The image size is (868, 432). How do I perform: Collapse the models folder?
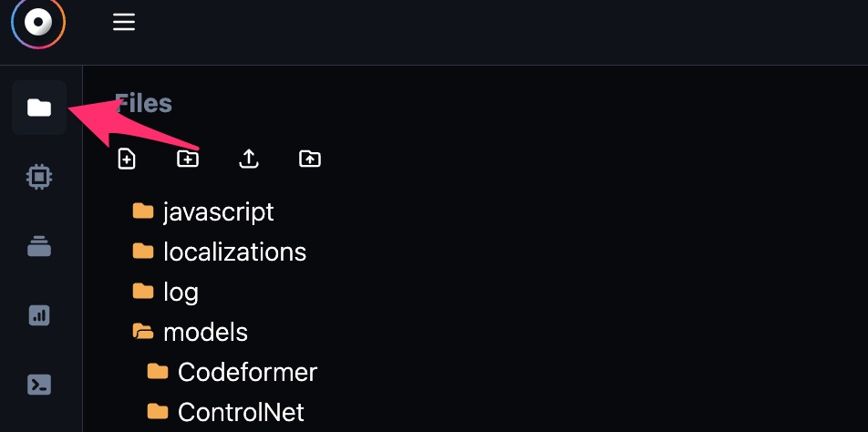point(191,333)
